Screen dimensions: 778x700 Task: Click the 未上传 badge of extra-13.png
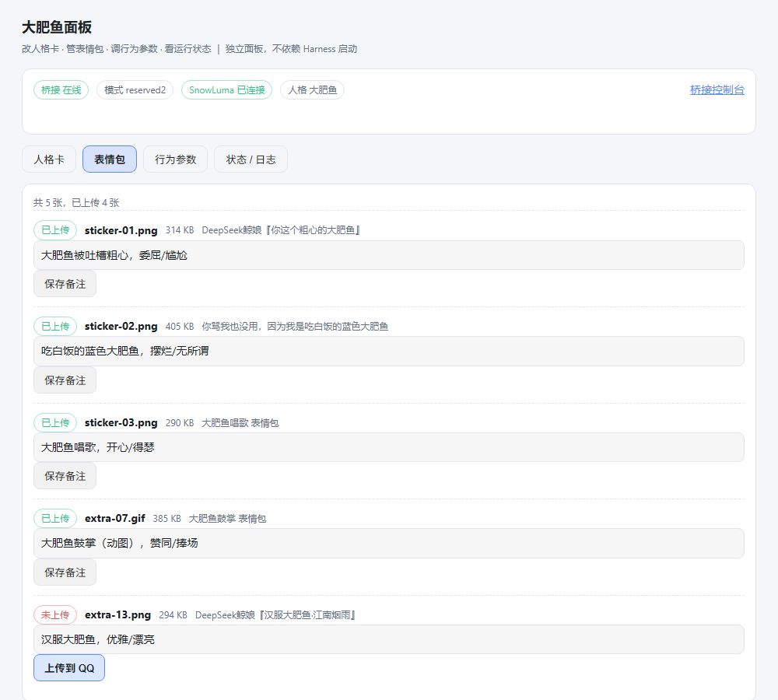pos(55,614)
